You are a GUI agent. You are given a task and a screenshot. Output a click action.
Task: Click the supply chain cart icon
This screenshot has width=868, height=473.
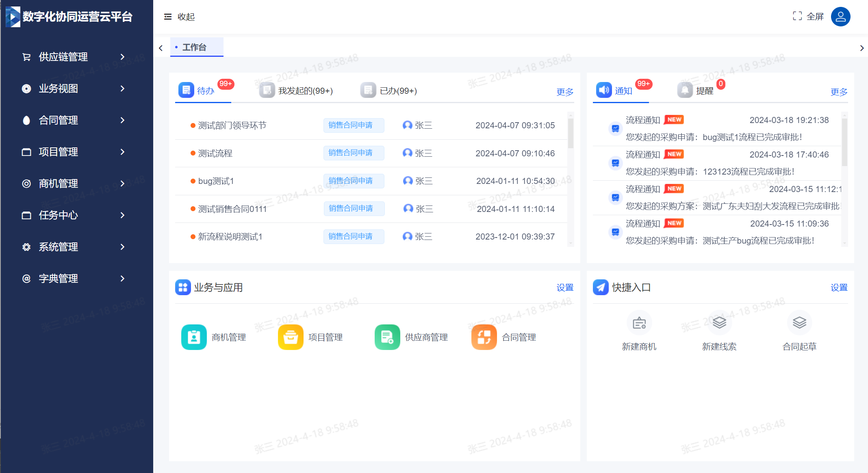pos(26,57)
